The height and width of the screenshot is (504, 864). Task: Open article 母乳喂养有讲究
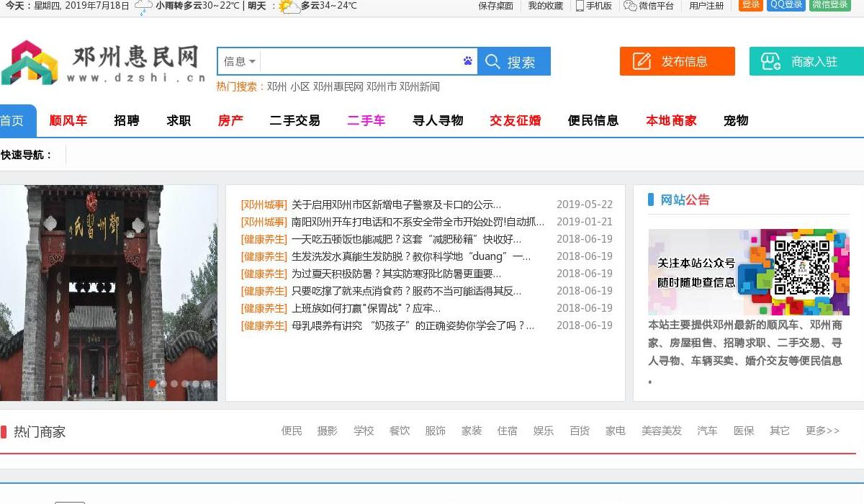coord(413,325)
